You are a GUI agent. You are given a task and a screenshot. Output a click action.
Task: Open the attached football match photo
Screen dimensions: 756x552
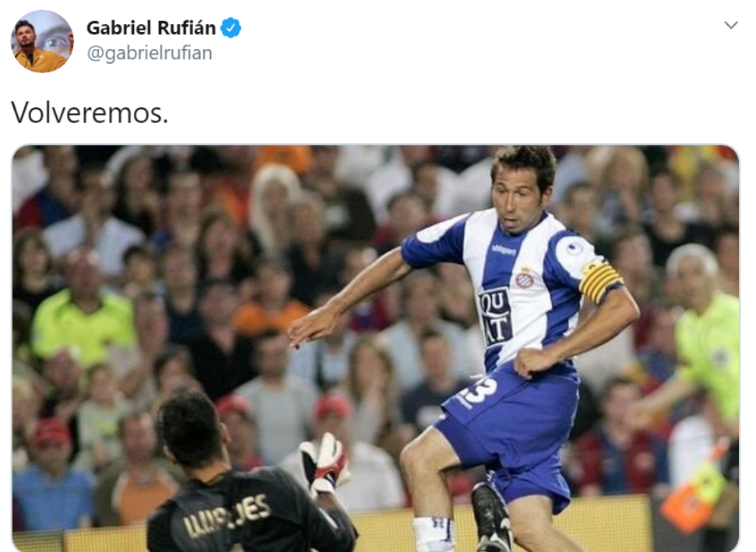coord(375,348)
